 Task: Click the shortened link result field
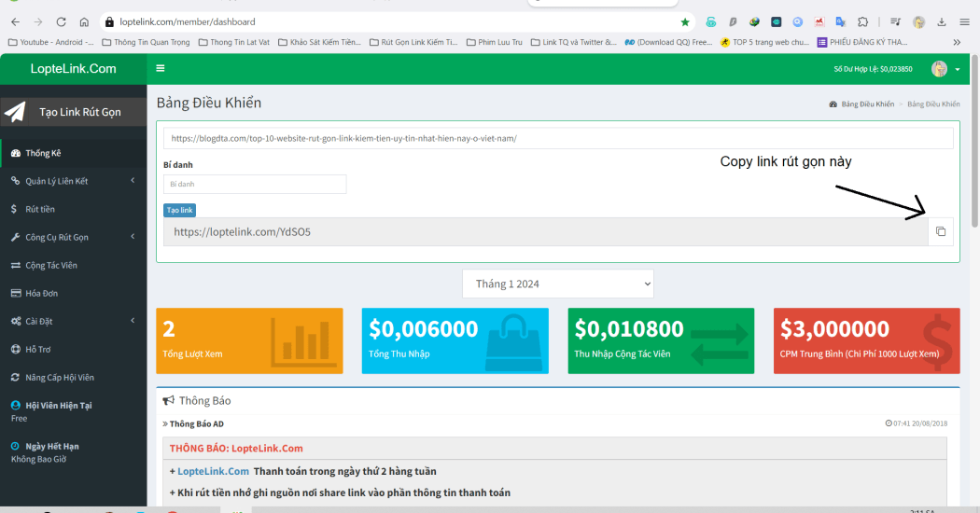pos(546,232)
